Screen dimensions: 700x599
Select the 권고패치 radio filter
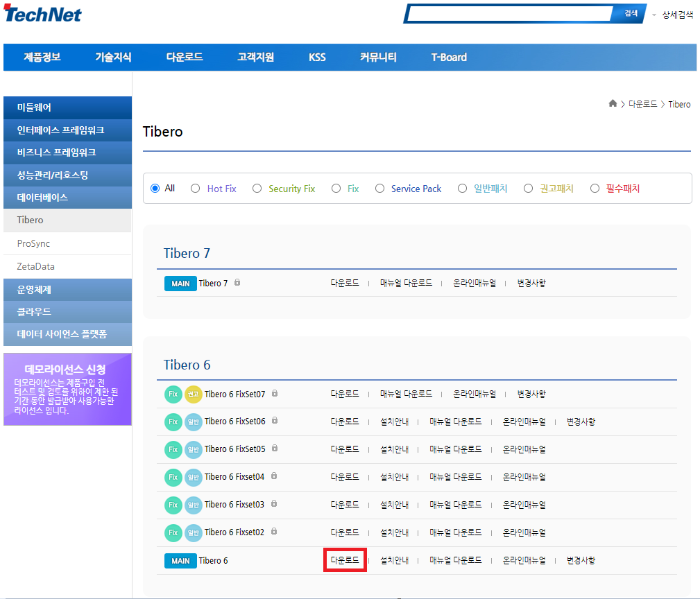[x=528, y=188]
